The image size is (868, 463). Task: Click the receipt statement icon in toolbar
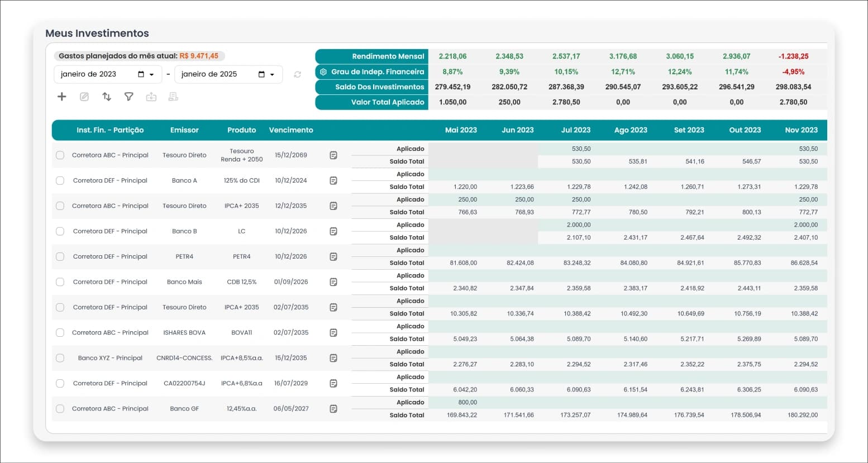173,97
